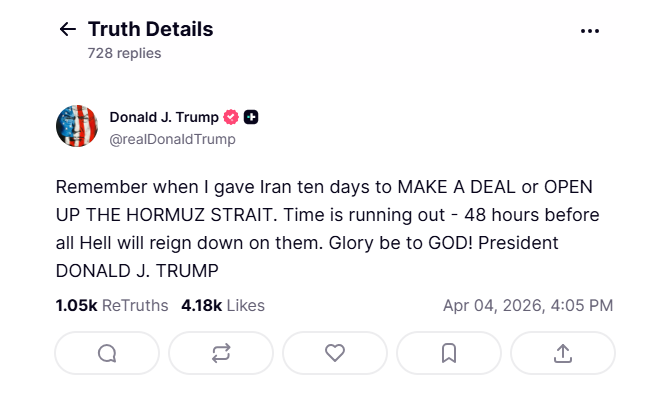
Task: Click the Apr 04, 2026 timestamp
Action: [x=528, y=305]
